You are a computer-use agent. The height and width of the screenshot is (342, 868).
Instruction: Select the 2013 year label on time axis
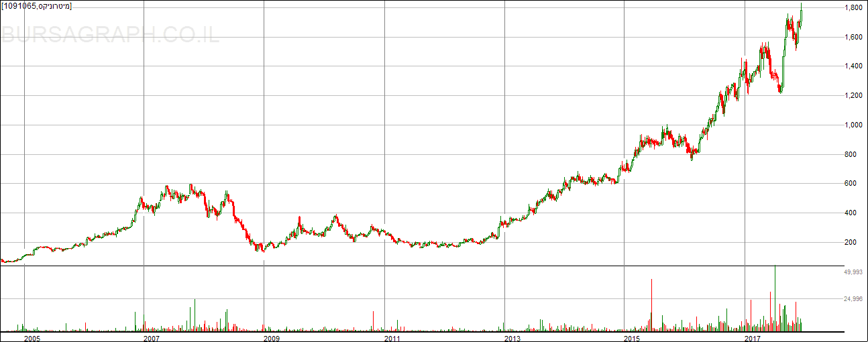tap(512, 337)
